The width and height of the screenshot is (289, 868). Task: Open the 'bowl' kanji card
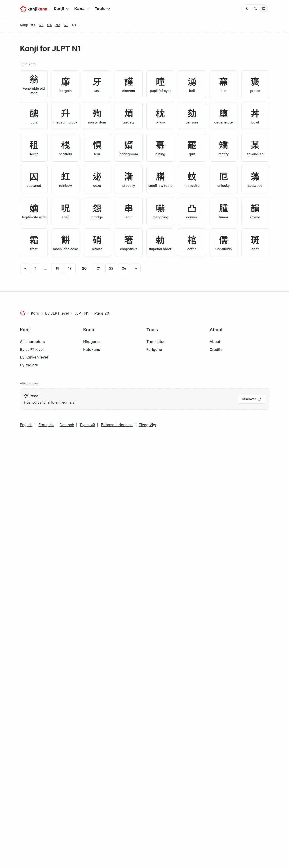255,116
